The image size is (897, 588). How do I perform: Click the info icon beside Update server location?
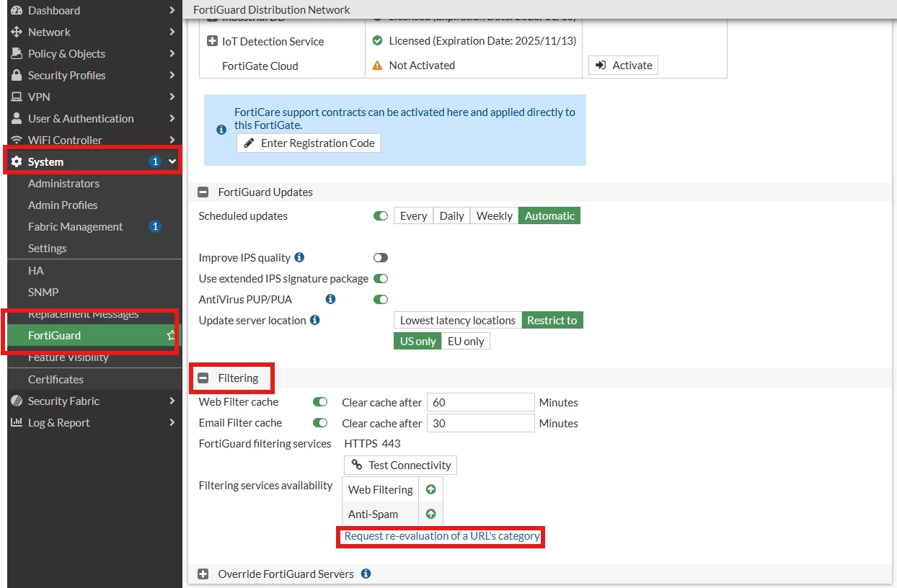coord(314,320)
